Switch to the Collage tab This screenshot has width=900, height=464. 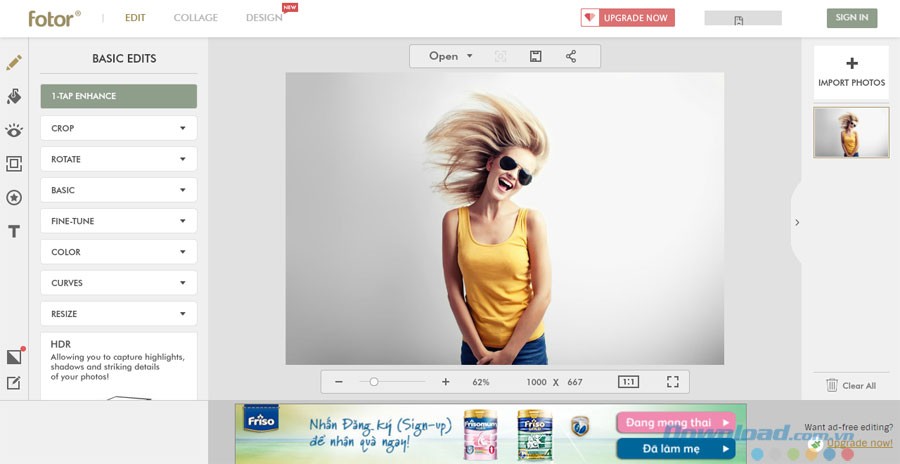196,18
